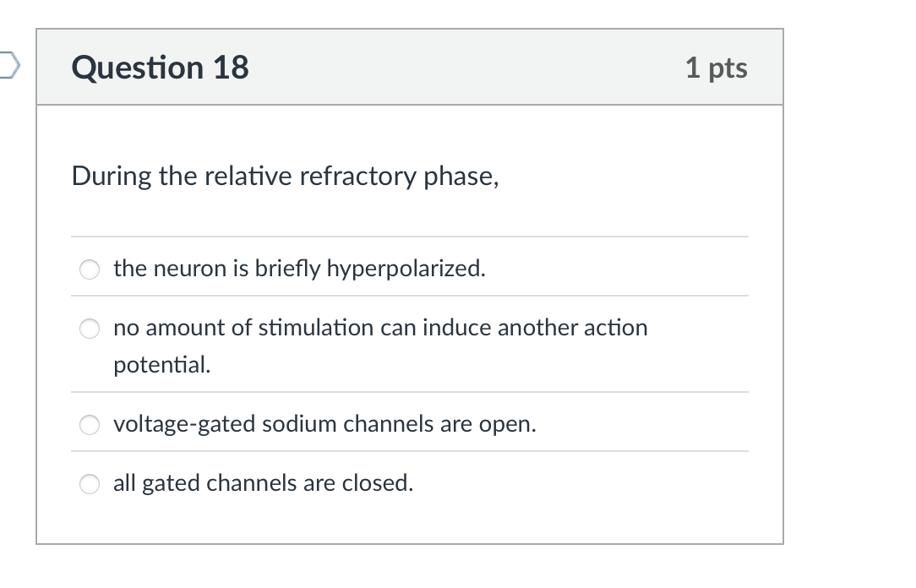Click the 'Question 18' header text
Image resolution: width=916 pixels, height=588 pixels.
point(159,68)
